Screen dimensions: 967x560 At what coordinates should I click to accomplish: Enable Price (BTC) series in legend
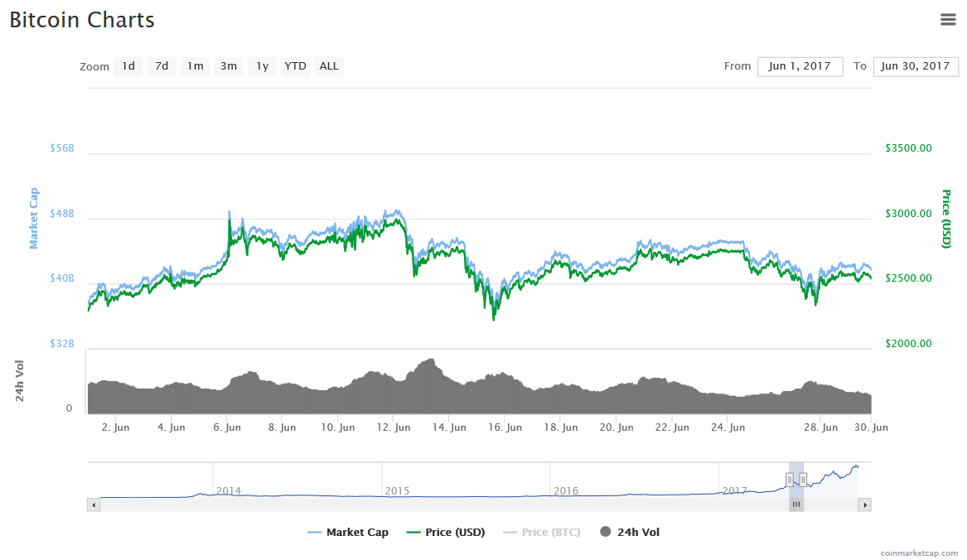542,532
